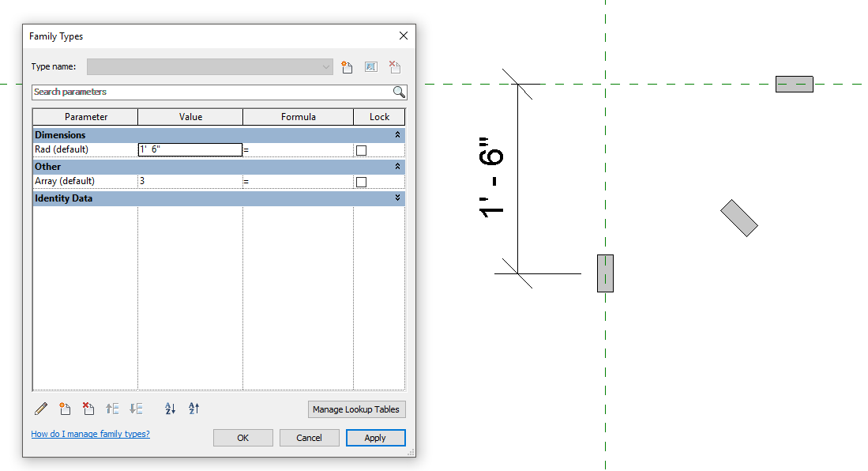Edit the Rad default value field
The height and width of the screenshot is (471, 868).
pyautogui.click(x=190, y=149)
